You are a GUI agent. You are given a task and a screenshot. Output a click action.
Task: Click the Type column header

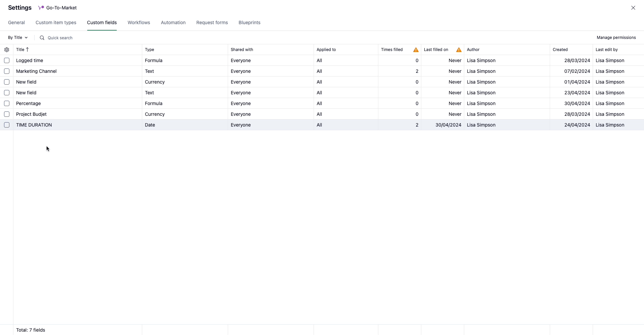click(150, 50)
